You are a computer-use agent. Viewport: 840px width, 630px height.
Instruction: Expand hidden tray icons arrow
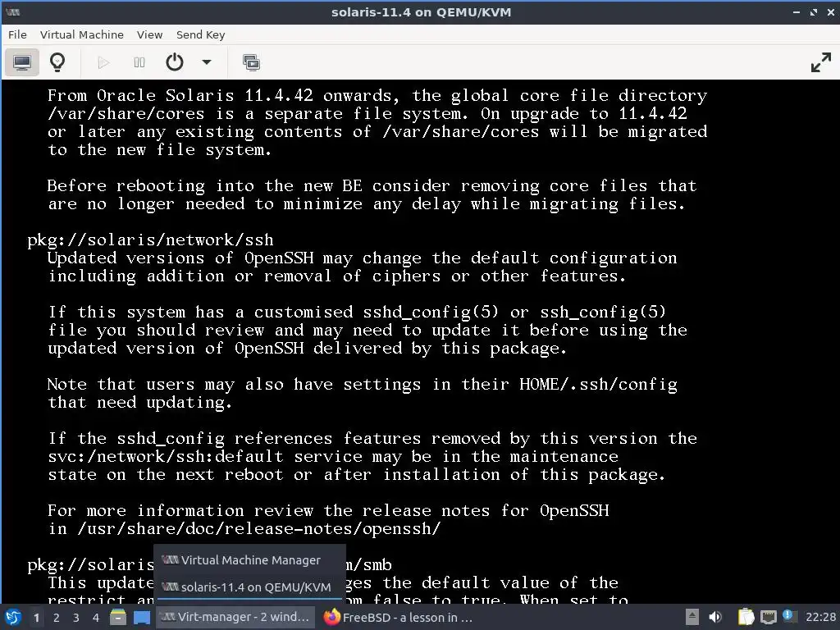pos(692,617)
